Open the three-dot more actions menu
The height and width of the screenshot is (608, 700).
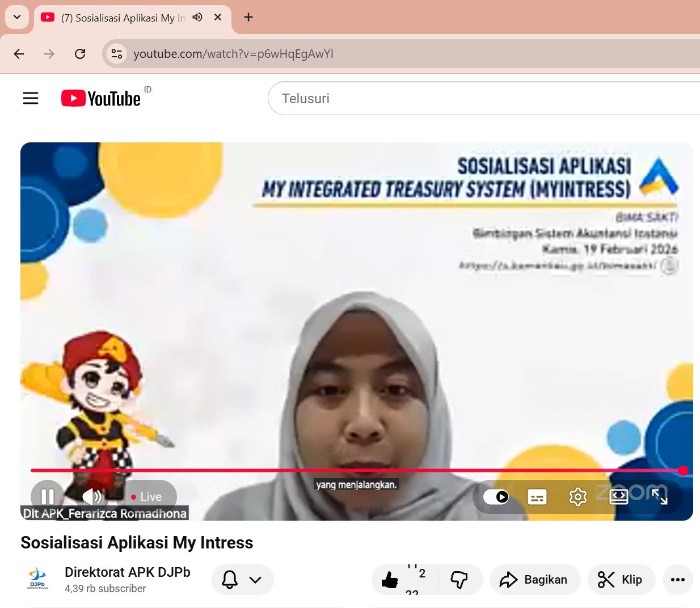pyautogui.click(x=677, y=580)
